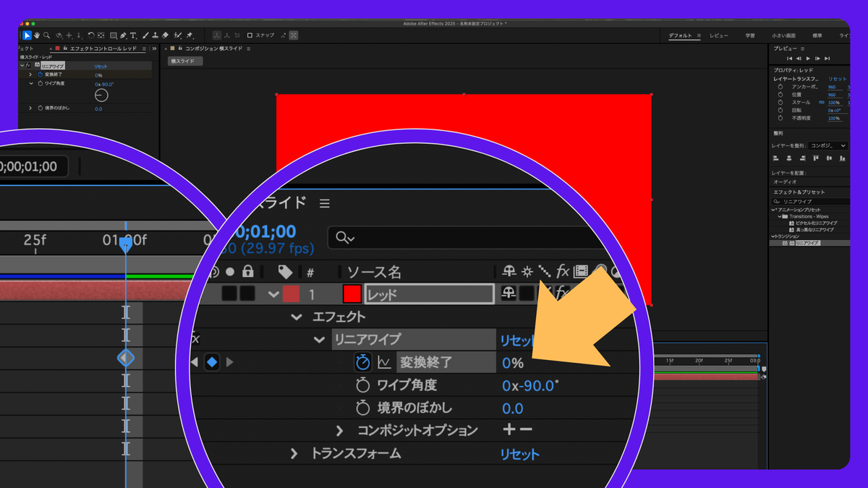Collapse ワイプ角度 in Effect Controls panel

click(x=31, y=83)
